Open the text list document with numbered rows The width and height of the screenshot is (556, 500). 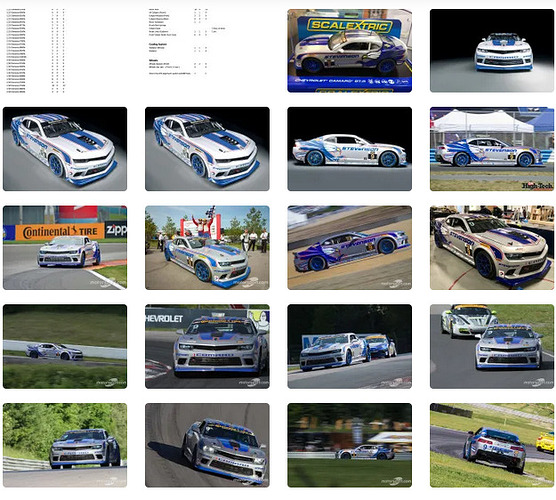65,51
